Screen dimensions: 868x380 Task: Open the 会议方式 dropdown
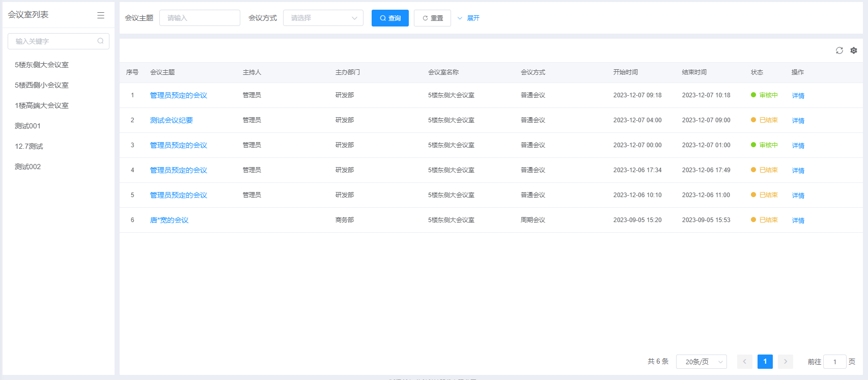click(x=323, y=18)
